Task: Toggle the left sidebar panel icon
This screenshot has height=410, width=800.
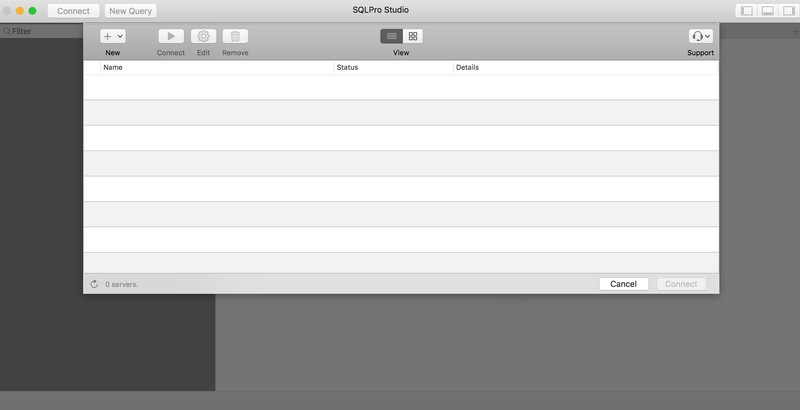Action: pyautogui.click(x=746, y=11)
